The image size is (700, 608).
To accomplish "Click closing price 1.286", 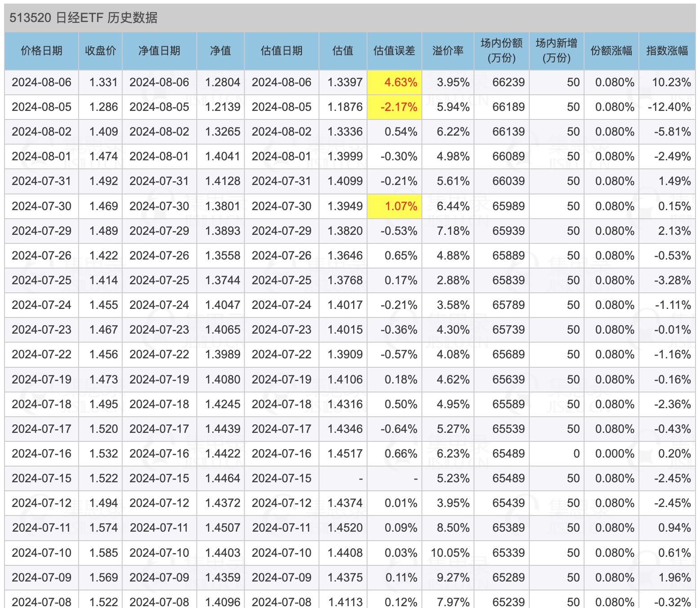I will point(103,107).
